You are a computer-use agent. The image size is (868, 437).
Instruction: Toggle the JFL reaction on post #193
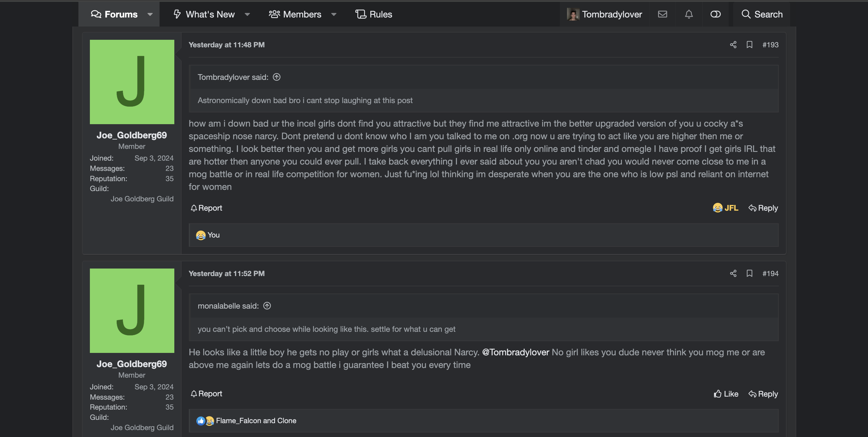click(x=725, y=208)
